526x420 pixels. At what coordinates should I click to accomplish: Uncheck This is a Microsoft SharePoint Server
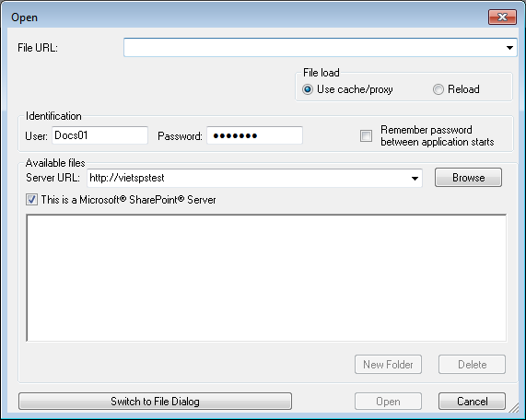click(x=32, y=200)
